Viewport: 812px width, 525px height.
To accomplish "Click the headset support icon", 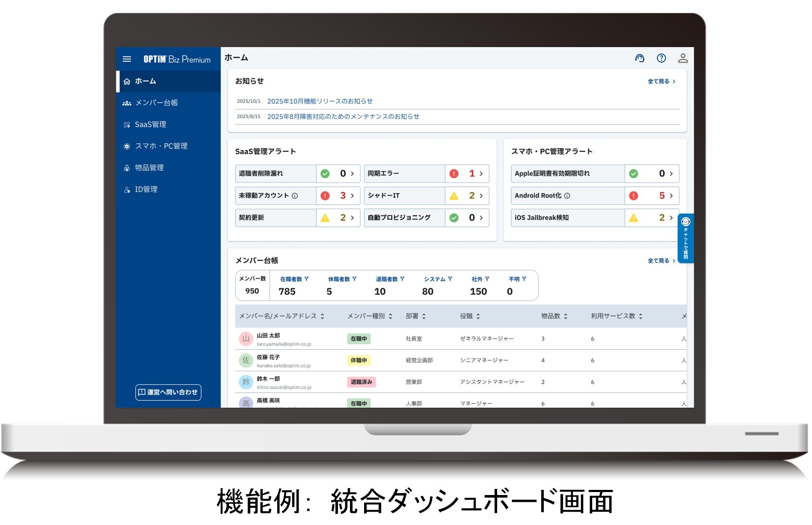I will point(640,58).
